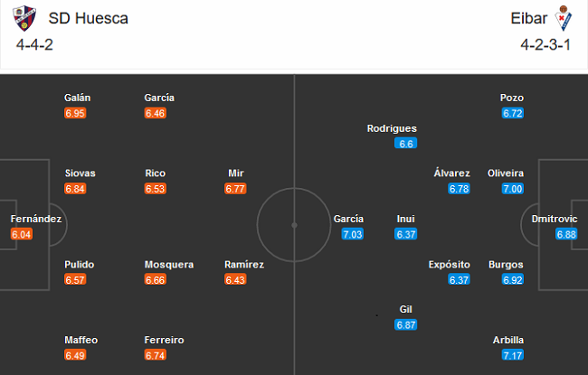Click Mir's 6.77 rating badge
Viewport: 588px width, 375px height.
pyautogui.click(x=235, y=188)
